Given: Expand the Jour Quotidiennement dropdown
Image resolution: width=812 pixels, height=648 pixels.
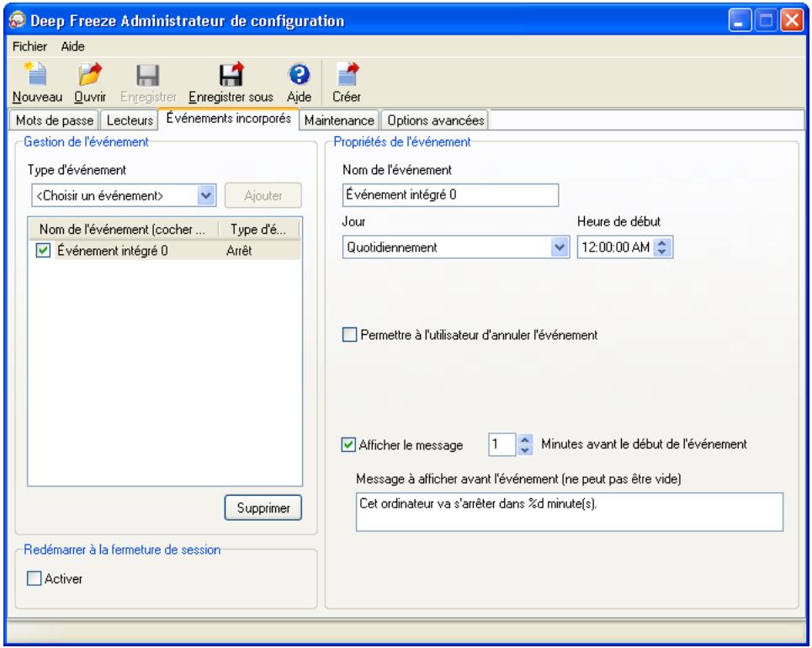Looking at the screenshot, I should 560,247.
